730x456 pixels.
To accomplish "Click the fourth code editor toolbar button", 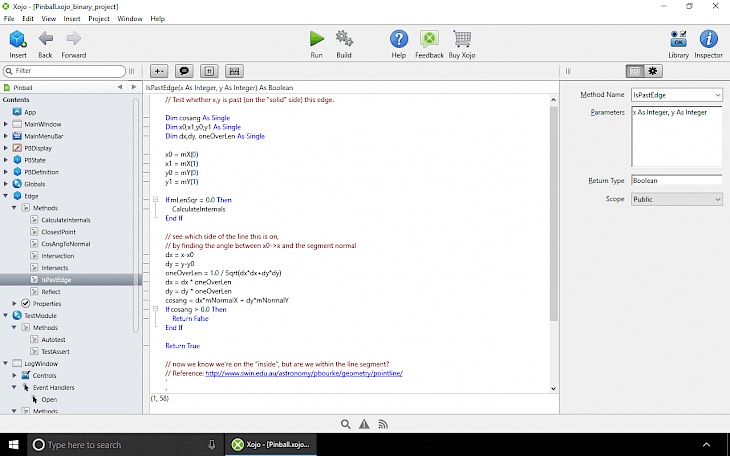I will point(235,71).
